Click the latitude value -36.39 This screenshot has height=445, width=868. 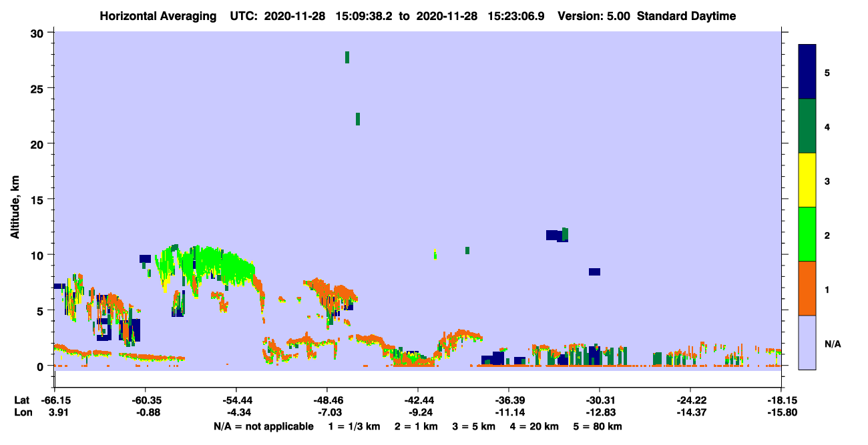coord(509,400)
